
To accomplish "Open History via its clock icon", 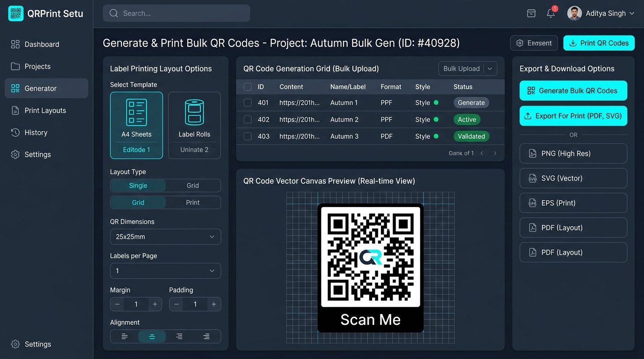I will pos(15,132).
